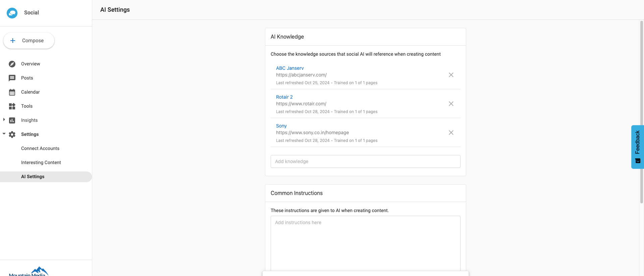Remove the Rotair 2 knowledge source
Image resolution: width=644 pixels, height=276 pixels.
(451, 104)
